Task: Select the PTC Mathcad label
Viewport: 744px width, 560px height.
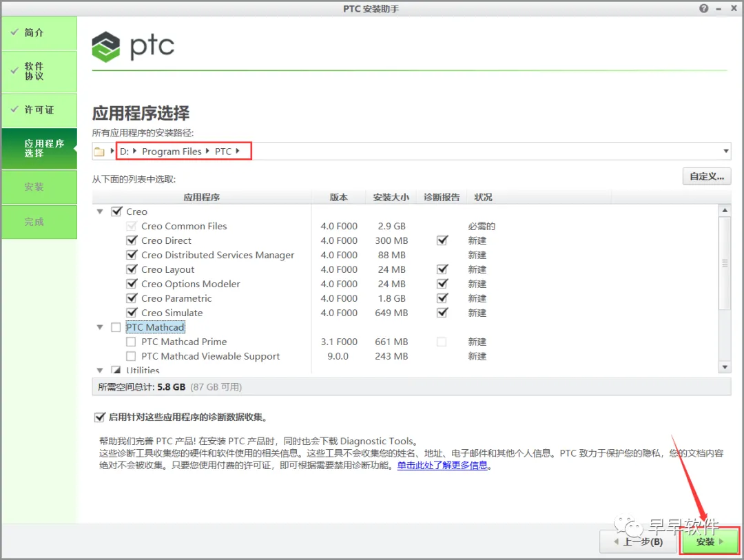Action: click(155, 327)
